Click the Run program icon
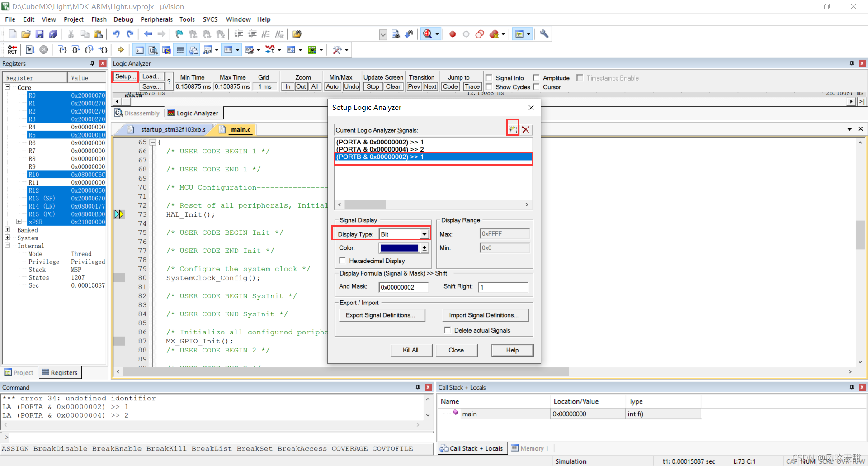This screenshot has width=868, height=466. (x=30, y=50)
